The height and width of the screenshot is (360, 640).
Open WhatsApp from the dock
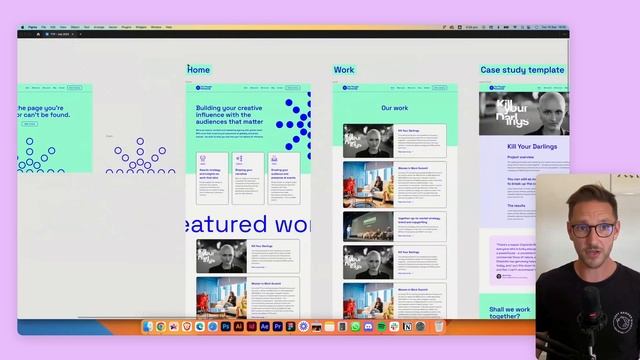click(356, 327)
